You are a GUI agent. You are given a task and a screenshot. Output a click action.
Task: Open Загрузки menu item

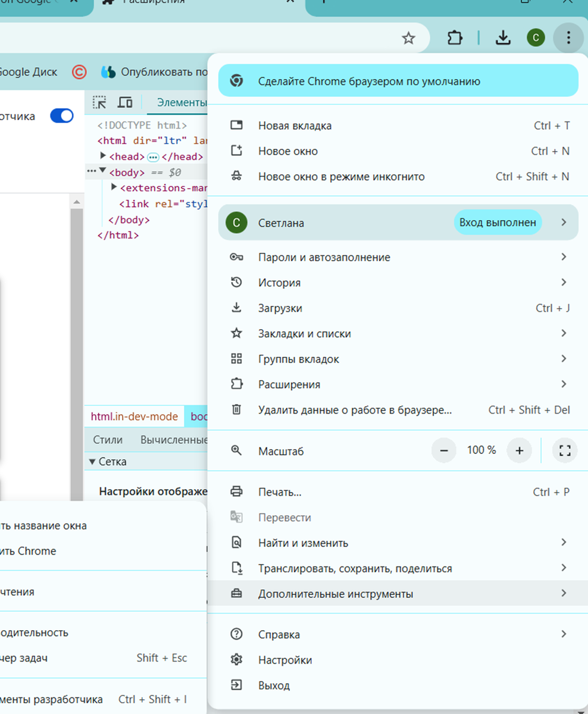tap(398, 308)
